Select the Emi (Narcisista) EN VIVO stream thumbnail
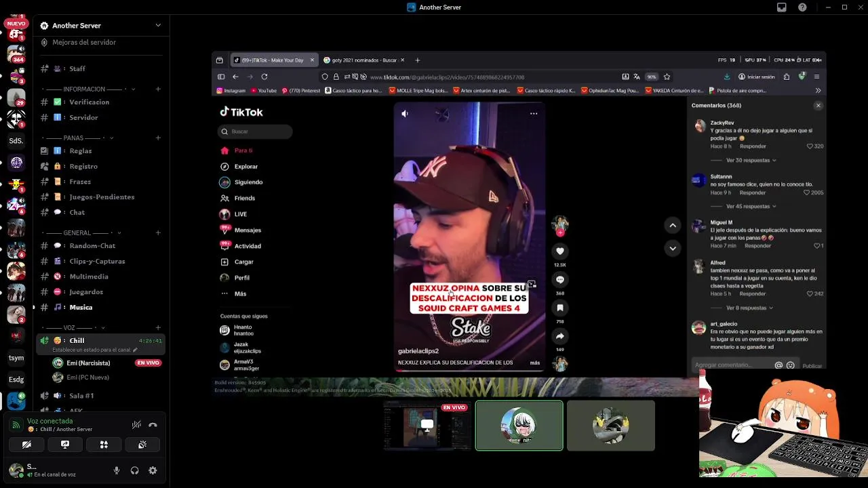Viewport: 868px width, 488px height. pyautogui.click(x=427, y=426)
